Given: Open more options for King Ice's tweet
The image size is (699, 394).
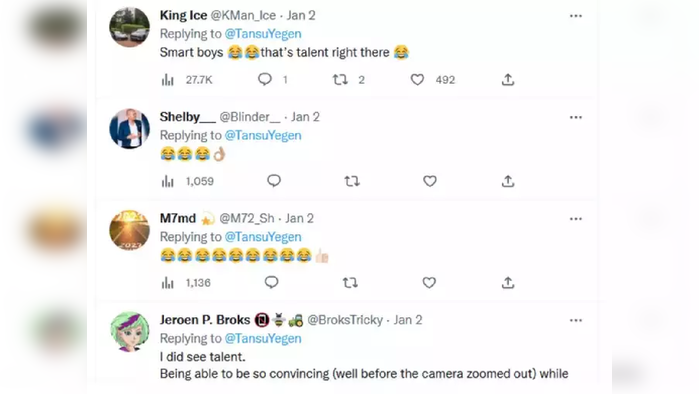Looking at the screenshot, I should [576, 16].
